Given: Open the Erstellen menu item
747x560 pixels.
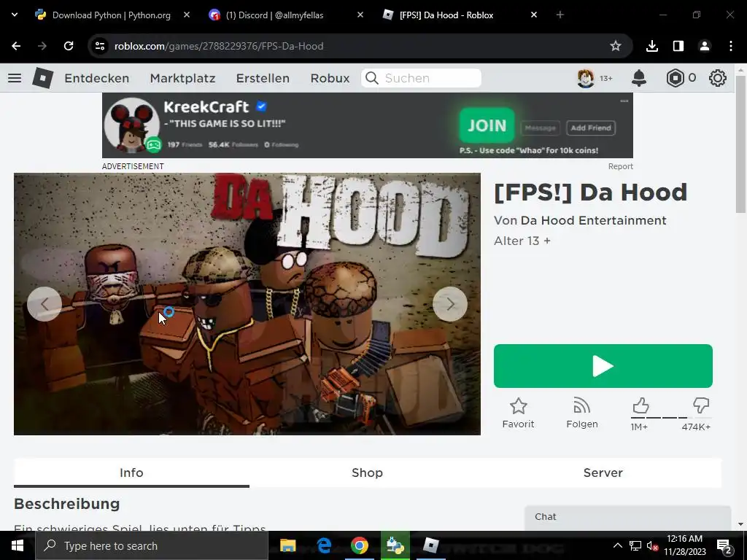Looking at the screenshot, I should tap(263, 78).
